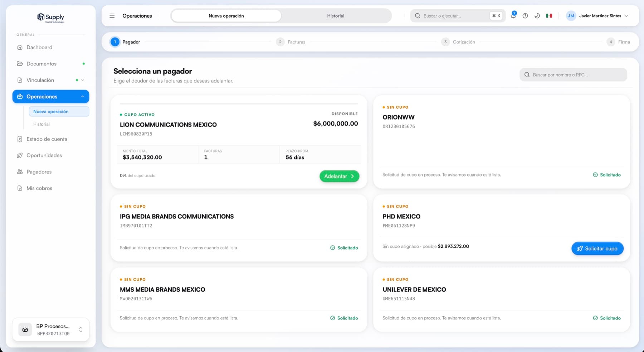644x352 pixels.
Task: Select the LION COMMUNICATIONS MEXICO payer name
Action: tap(168, 125)
